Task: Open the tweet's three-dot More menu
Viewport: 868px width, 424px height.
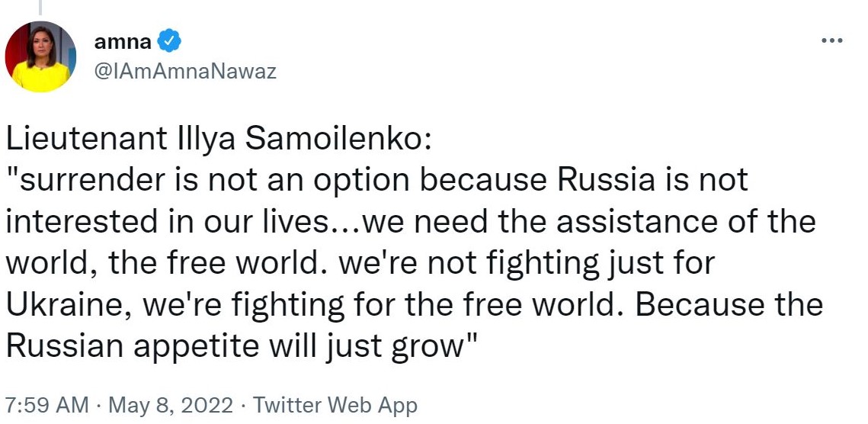Action: point(831,40)
